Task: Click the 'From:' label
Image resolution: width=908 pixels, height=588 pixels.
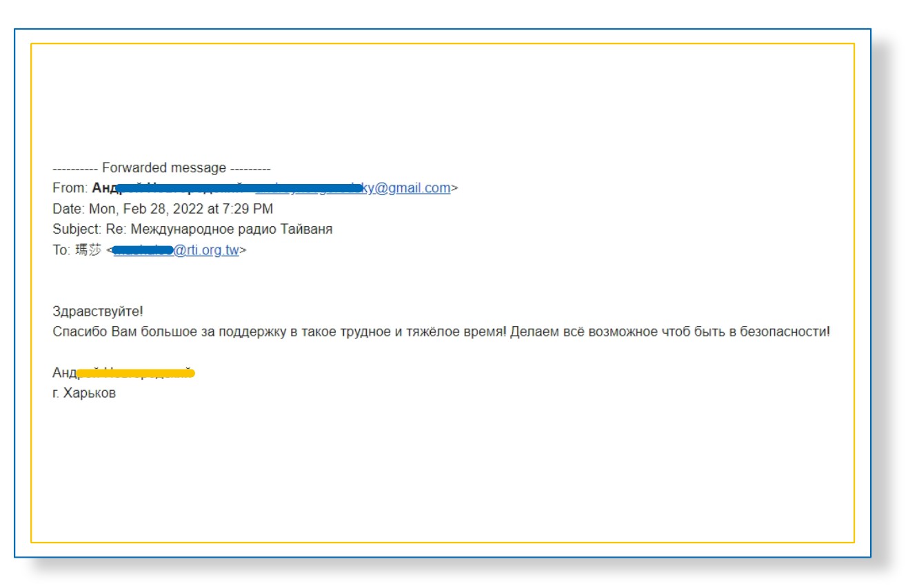Action: (70, 188)
